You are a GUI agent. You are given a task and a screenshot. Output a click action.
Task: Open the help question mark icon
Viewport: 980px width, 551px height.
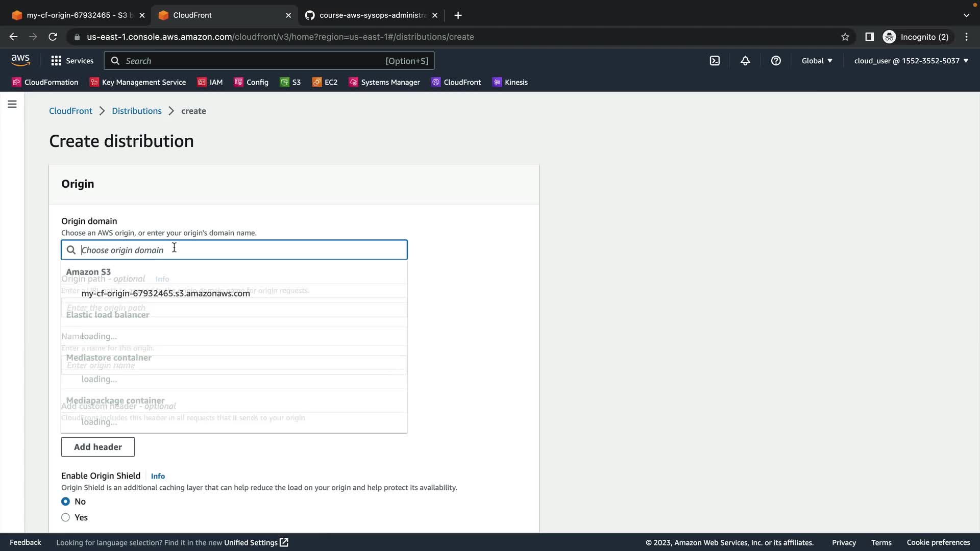click(776, 61)
